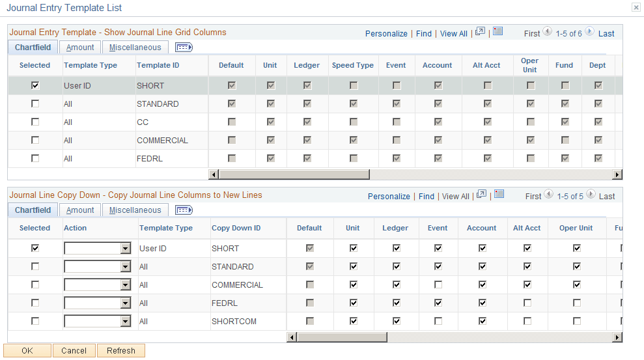
Task: Click View All in Copy Down grid
Action: coord(455,196)
